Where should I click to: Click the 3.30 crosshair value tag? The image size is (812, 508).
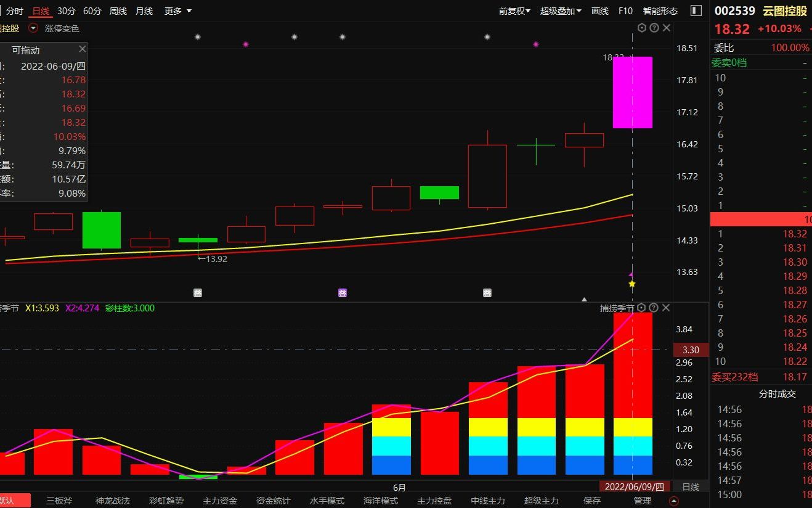point(691,350)
